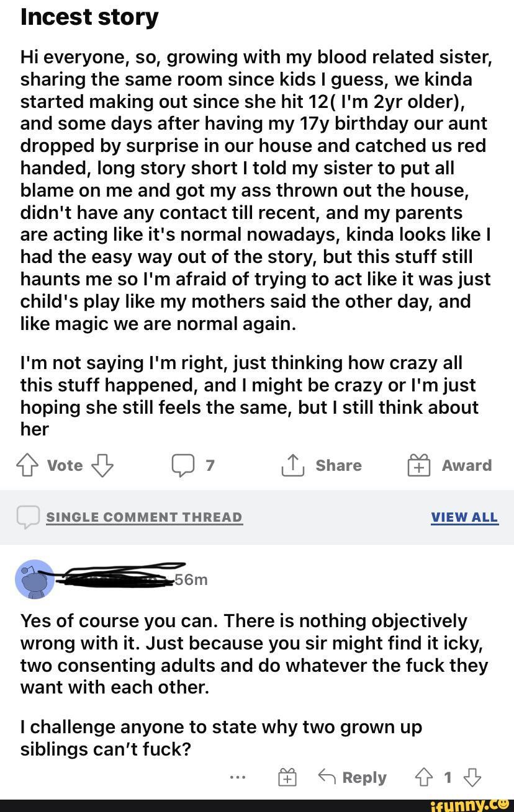The image size is (514, 812).
Task: Click the comment count number 7
Action: (x=210, y=466)
